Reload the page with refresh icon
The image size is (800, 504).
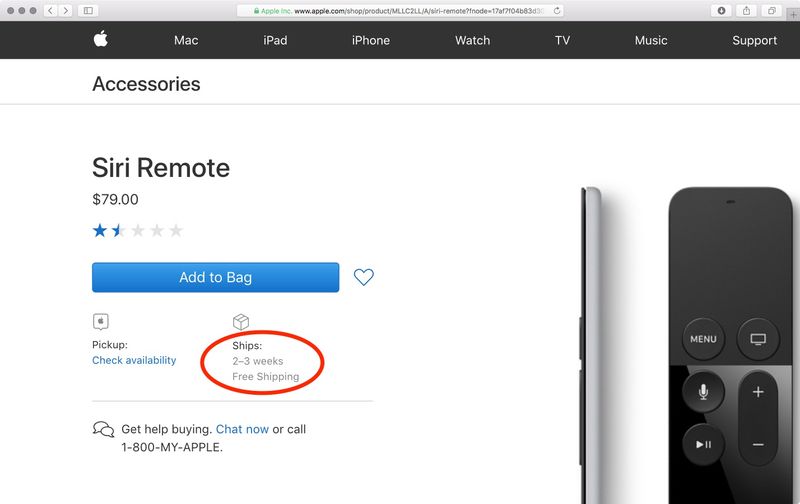[x=557, y=10]
